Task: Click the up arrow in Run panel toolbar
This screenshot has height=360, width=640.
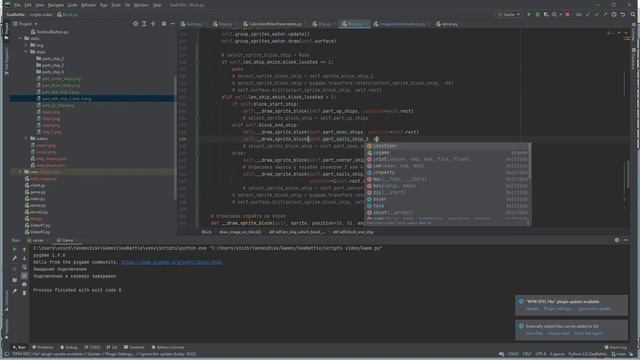Action: click(x=24, y=249)
